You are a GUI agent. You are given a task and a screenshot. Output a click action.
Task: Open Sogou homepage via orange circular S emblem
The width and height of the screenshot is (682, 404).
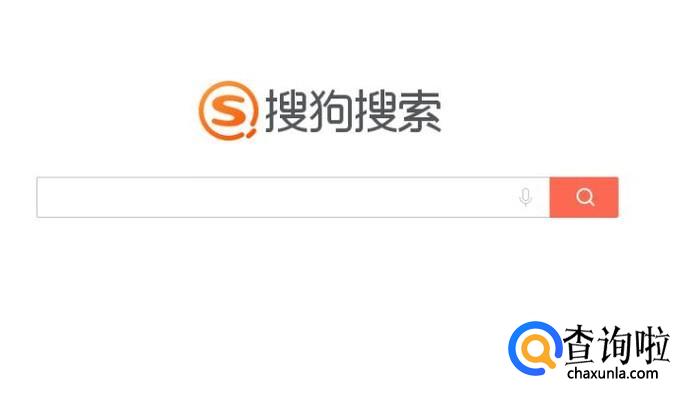(x=228, y=110)
